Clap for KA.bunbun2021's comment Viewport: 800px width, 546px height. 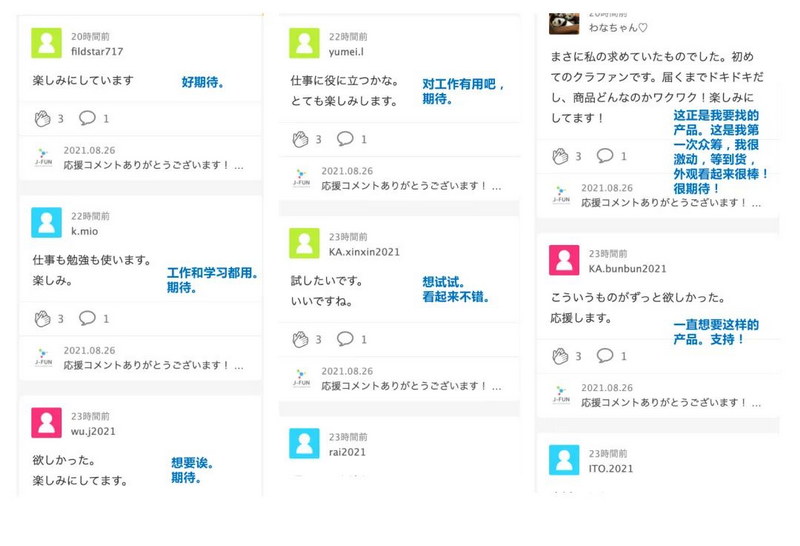coord(560,356)
